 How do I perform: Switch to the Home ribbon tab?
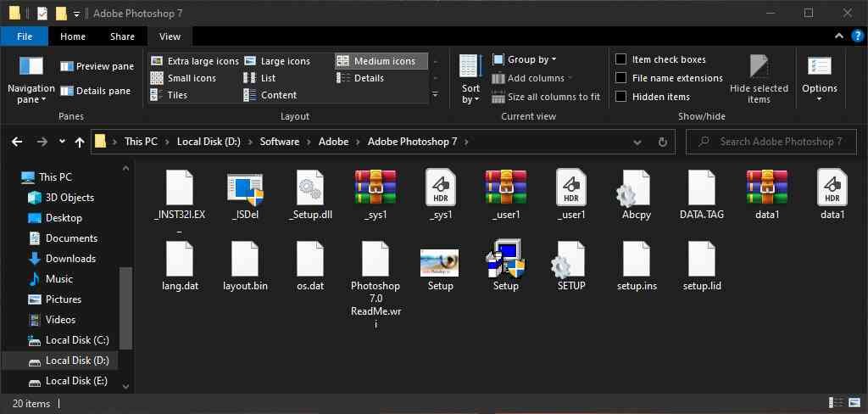tap(73, 36)
